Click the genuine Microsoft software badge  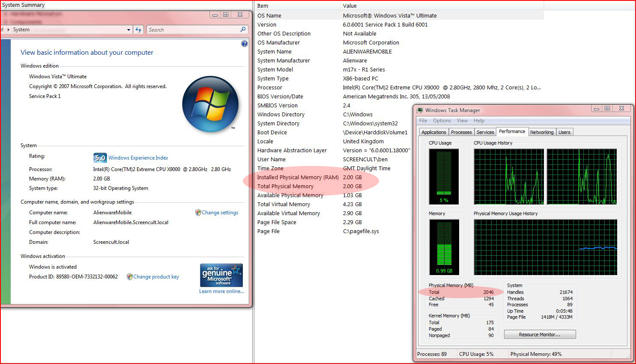(221, 275)
